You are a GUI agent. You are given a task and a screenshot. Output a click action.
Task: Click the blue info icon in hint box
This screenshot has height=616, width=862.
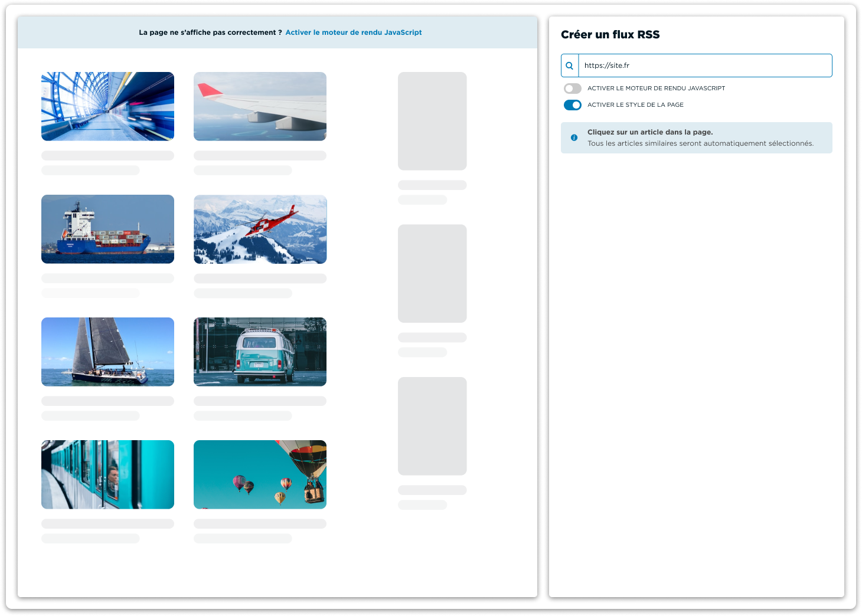(574, 137)
